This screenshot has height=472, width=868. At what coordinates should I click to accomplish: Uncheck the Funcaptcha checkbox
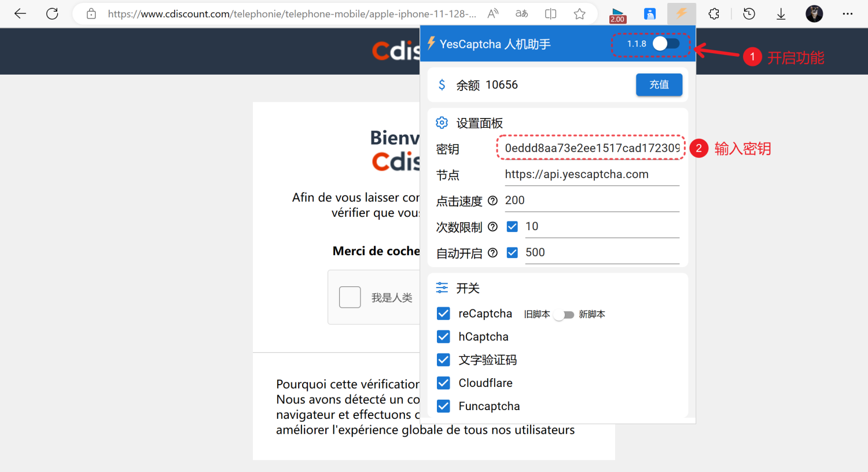pos(443,406)
